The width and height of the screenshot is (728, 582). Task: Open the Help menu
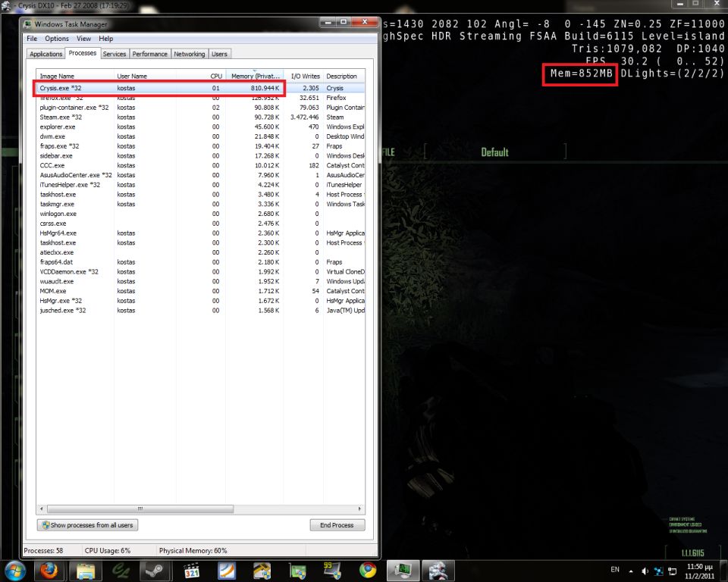[x=106, y=39]
